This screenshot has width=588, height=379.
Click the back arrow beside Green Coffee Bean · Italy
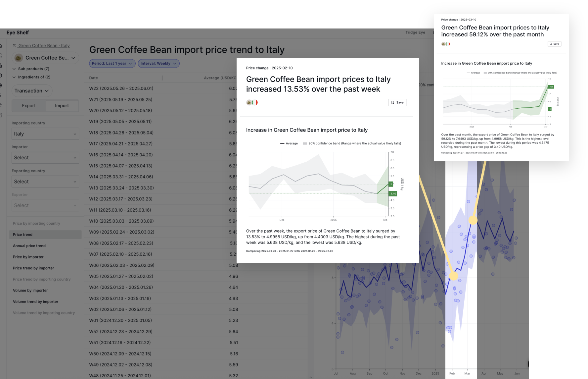click(x=14, y=46)
